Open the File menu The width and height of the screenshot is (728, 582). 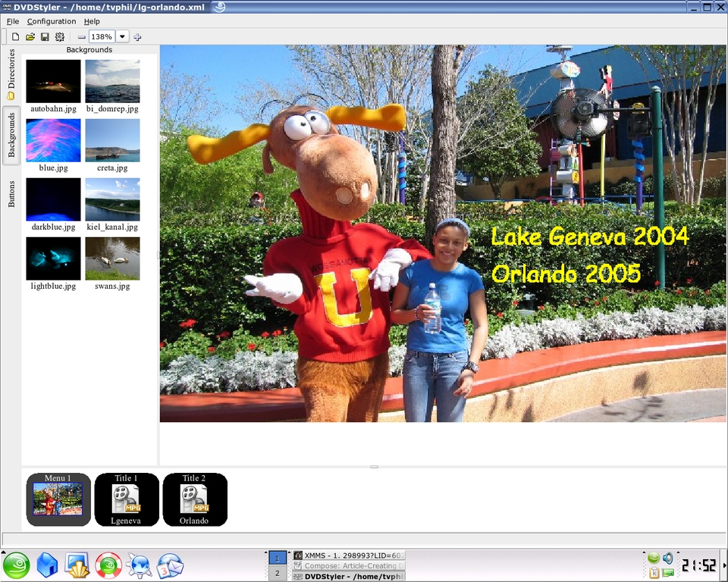click(x=13, y=21)
